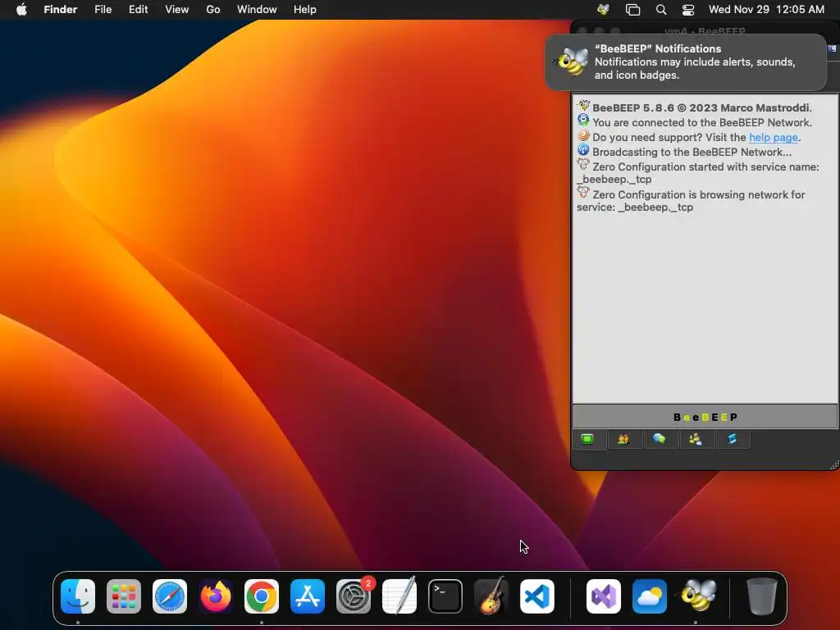
Task: Open Control Center in the menu bar
Action: point(688,10)
